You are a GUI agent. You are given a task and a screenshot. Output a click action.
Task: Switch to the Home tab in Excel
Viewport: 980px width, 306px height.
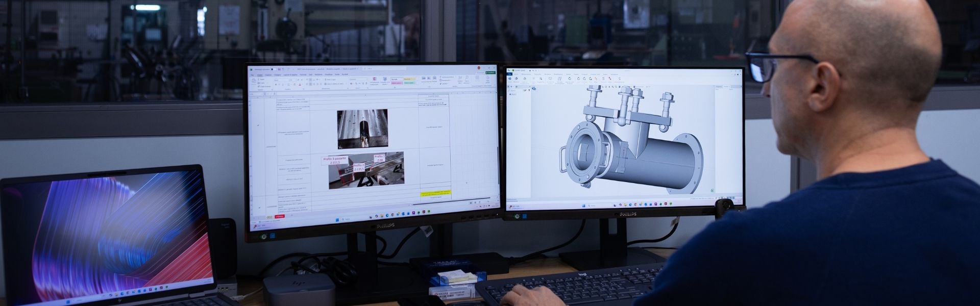pos(260,75)
